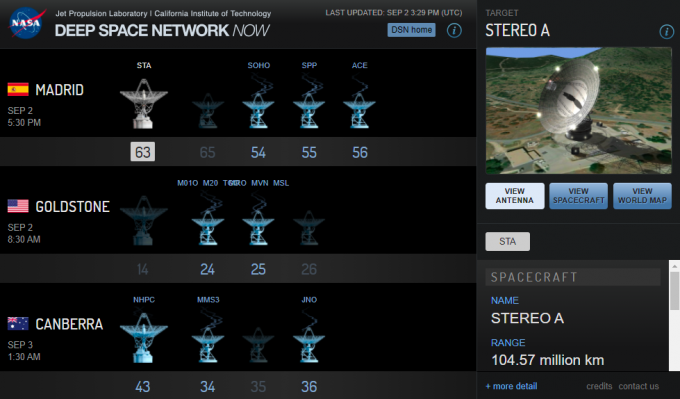This screenshot has height=399, width=680.
Task: Click antenna number 43
Action: pos(143,386)
